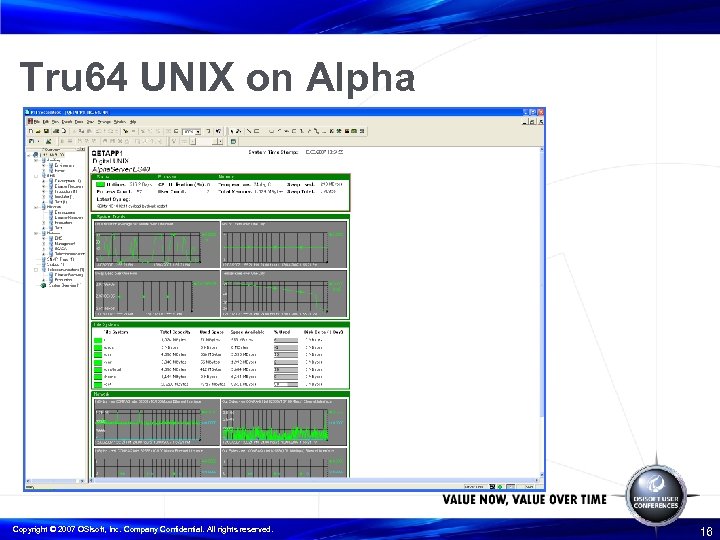
Task: Click the green status bar indicator icon
Action: 500,487
